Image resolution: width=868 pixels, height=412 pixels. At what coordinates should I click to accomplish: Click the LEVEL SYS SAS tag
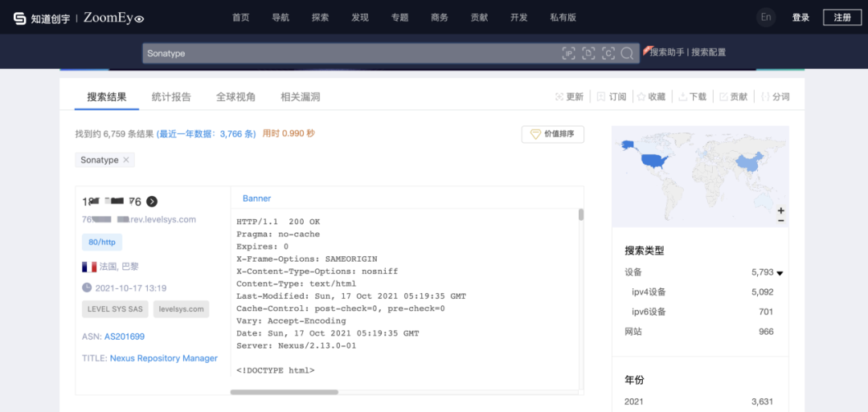[x=115, y=309]
